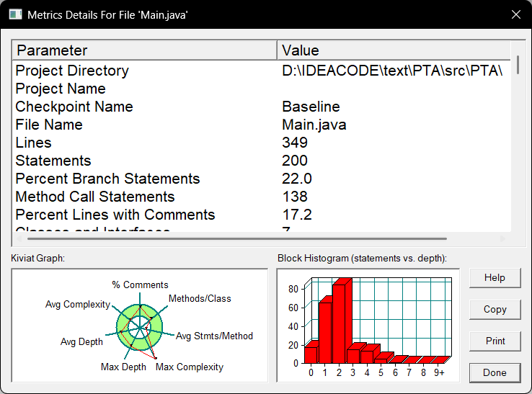Click the Main.java value cell
Image resolution: width=532 pixels, height=394 pixels.
[314, 125]
